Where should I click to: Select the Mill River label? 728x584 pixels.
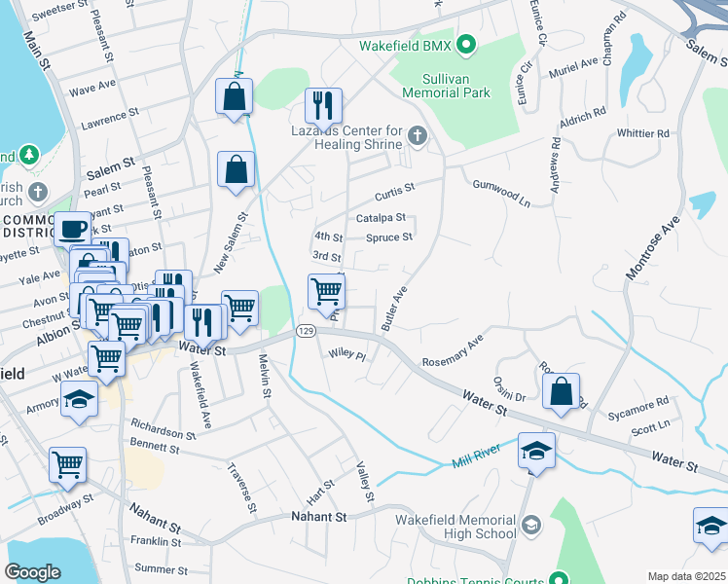pos(476,456)
